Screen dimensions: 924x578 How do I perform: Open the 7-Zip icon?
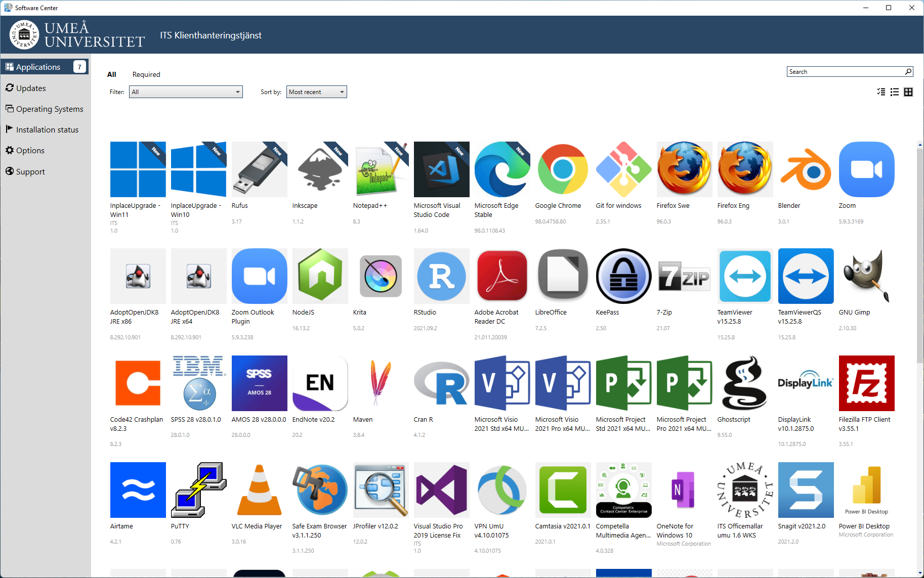pos(684,276)
